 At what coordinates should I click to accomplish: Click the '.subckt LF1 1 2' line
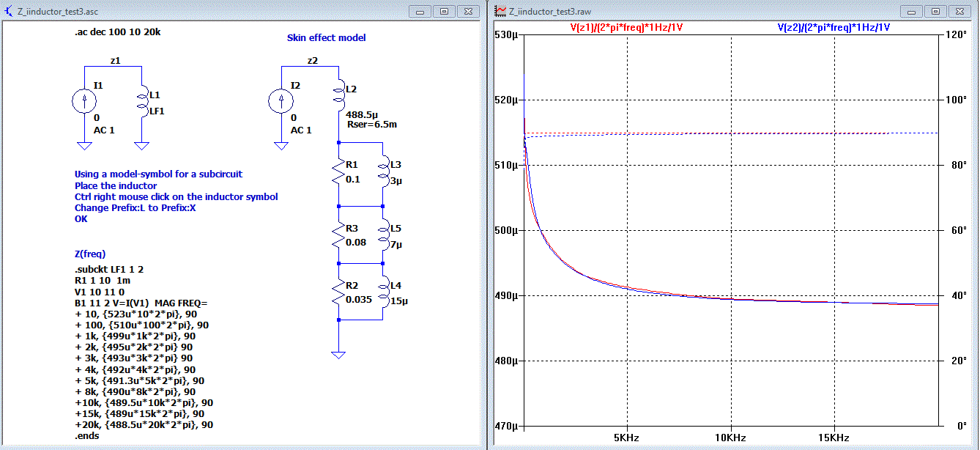[x=109, y=269]
